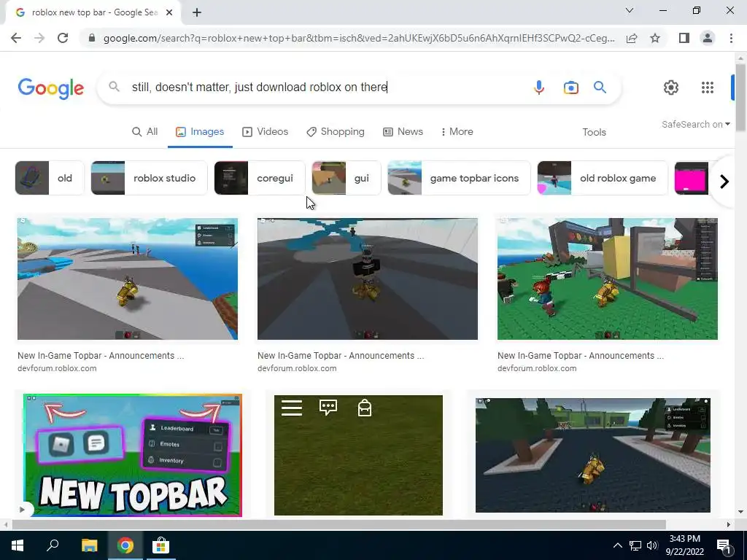
Task: Click the browser forward arrow
Action: click(39, 38)
